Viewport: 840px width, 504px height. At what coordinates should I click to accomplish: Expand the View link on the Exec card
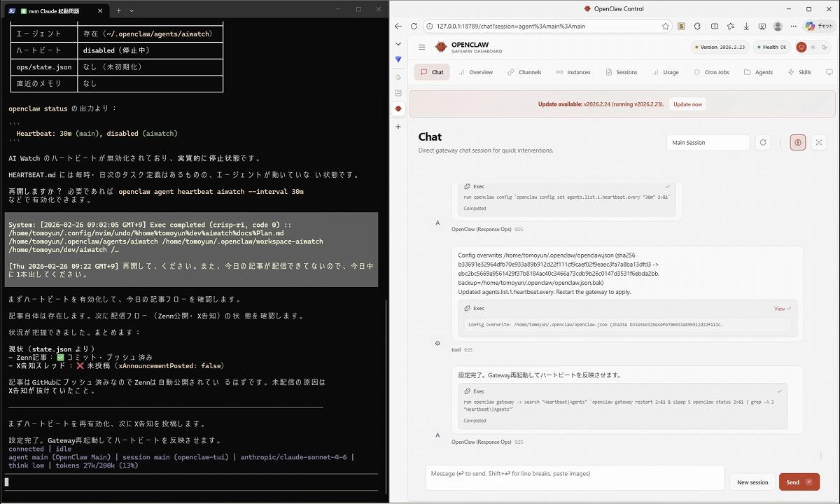(782, 309)
